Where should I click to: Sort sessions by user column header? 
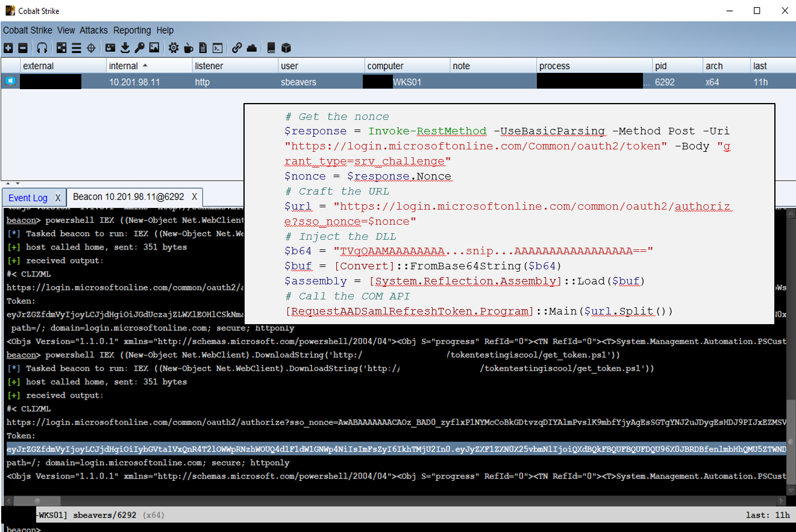(x=321, y=66)
